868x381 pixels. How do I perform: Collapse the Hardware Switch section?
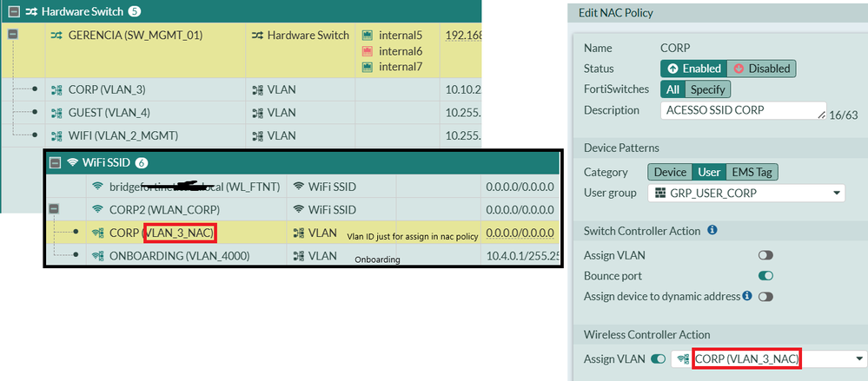coord(14,10)
